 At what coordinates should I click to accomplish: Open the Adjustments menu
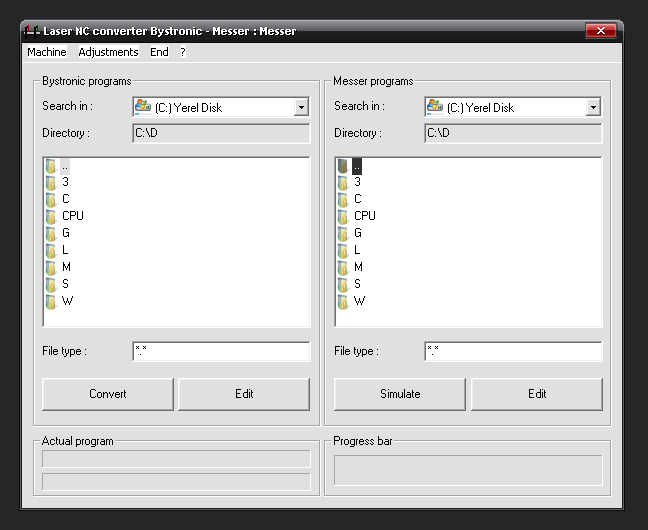[108, 52]
